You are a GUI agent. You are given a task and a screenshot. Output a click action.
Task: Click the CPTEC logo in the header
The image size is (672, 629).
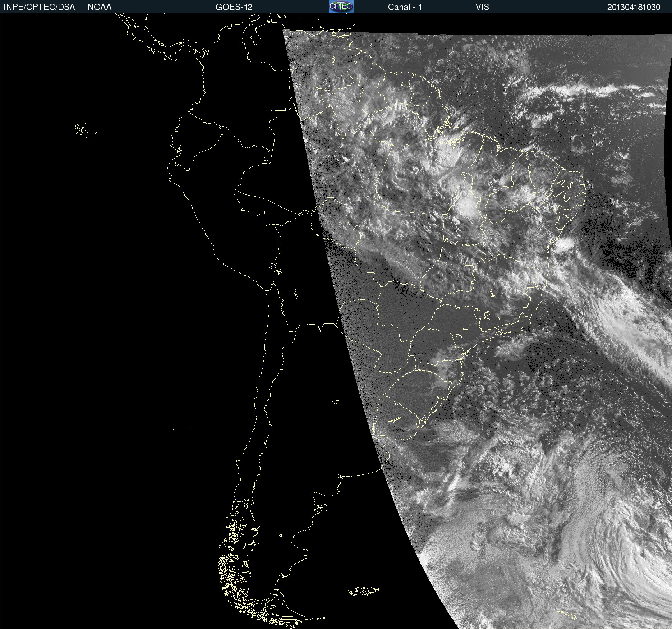(341, 6)
